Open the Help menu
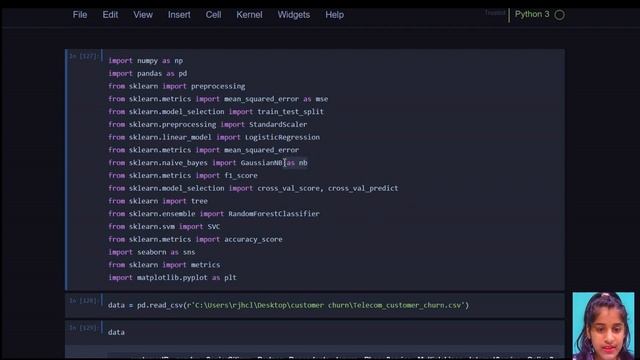The width and height of the screenshot is (640, 360). coord(335,15)
